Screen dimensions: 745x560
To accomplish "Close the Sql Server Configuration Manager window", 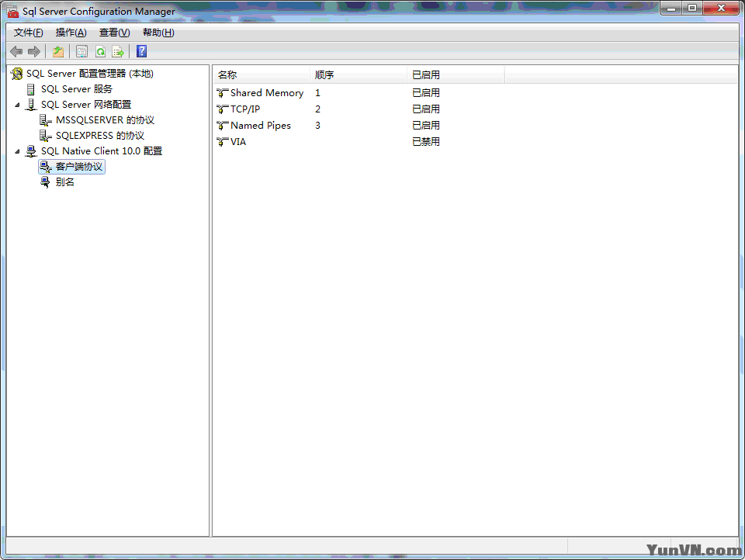I will [721, 8].
